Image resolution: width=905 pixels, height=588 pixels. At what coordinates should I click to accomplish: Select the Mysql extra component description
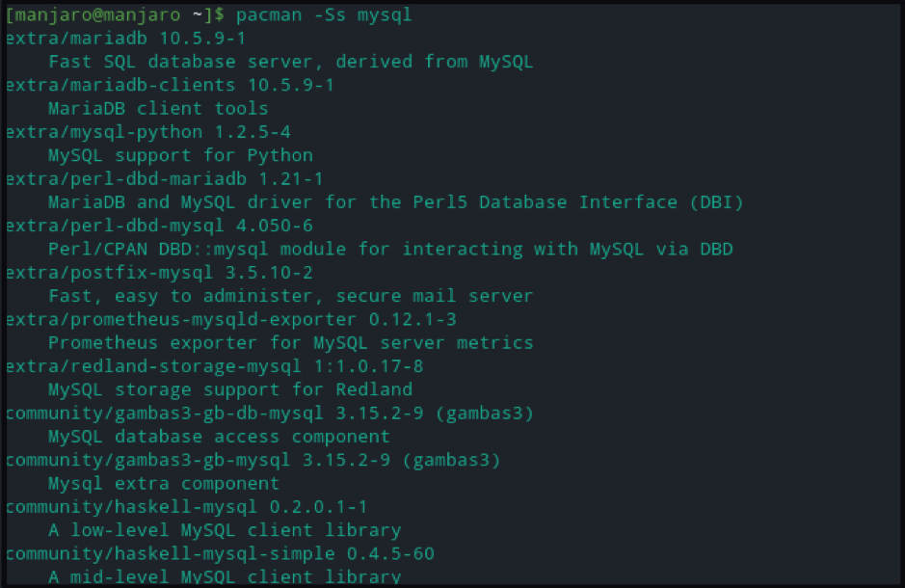(163, 484)
